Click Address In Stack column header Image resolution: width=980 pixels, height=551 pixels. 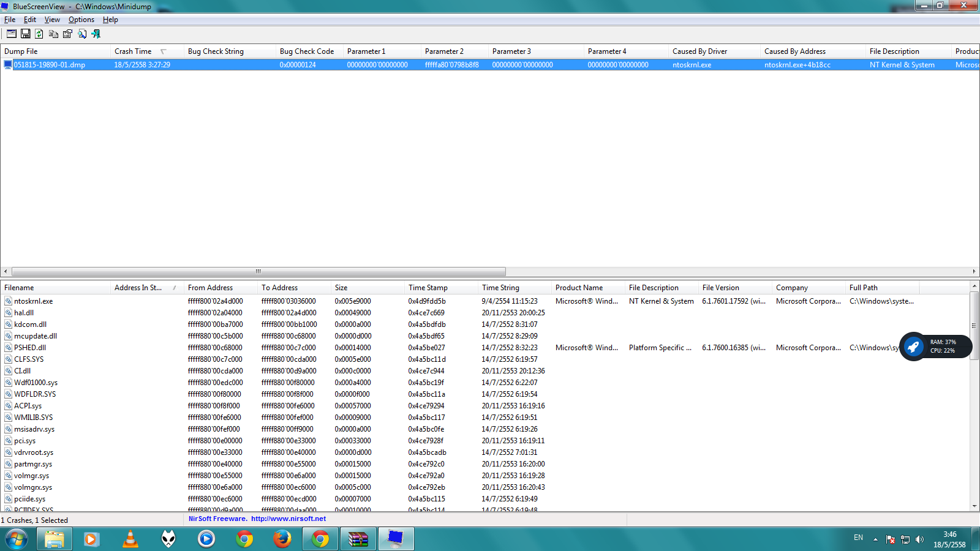point(147,288)
